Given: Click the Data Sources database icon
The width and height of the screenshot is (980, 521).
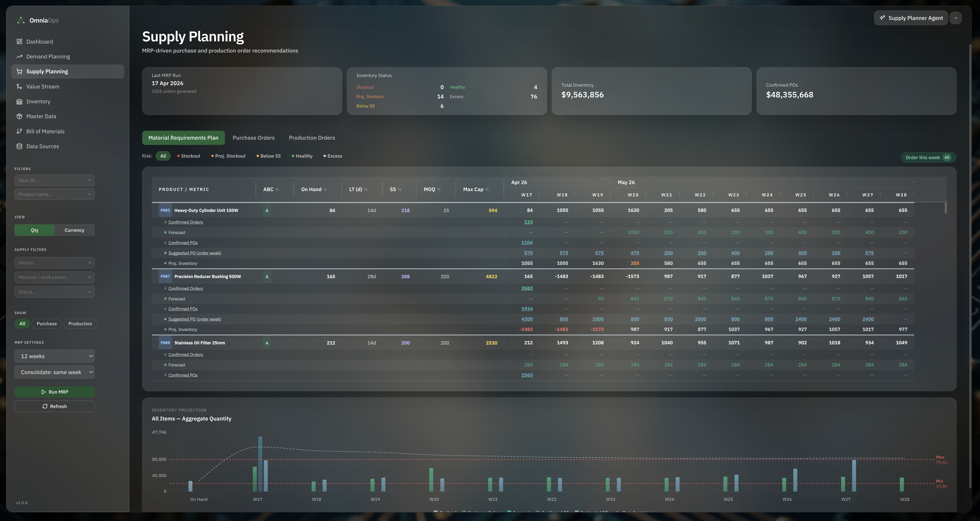Looking at the screenshot, I should click(x=19, y=146).
